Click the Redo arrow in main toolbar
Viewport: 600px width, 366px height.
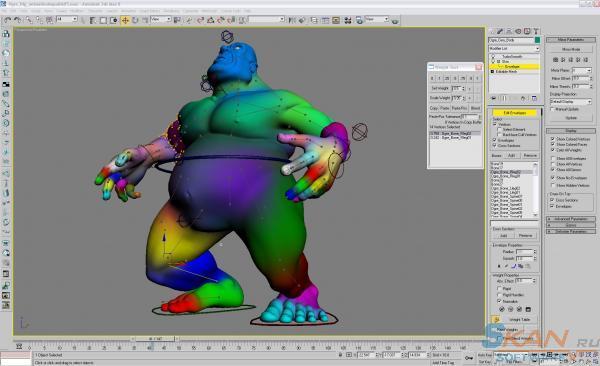coord(18,20)
